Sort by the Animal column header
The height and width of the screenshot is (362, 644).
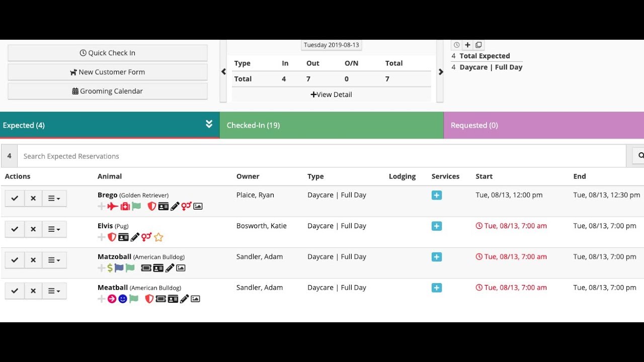tap(110, 176)
